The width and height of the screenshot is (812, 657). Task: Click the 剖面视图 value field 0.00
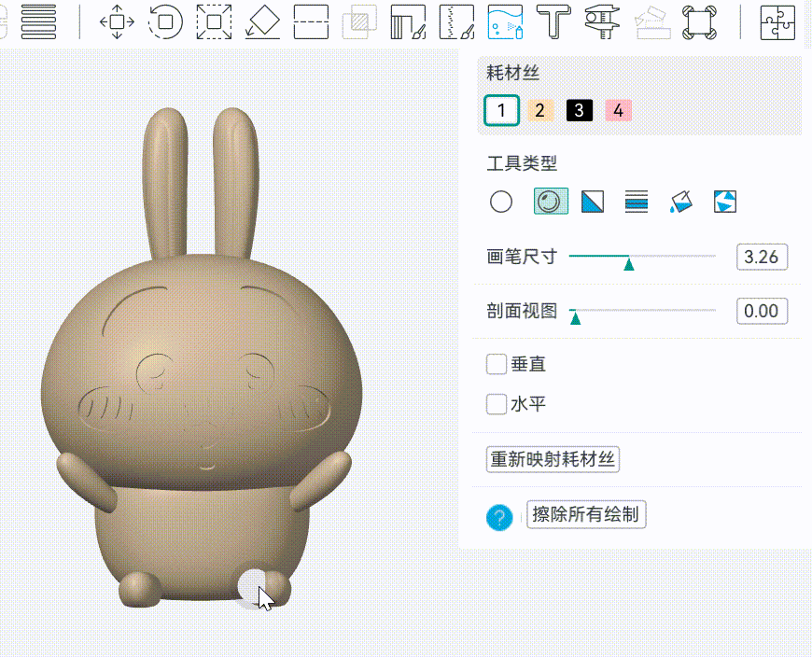[x=762, y=311]
